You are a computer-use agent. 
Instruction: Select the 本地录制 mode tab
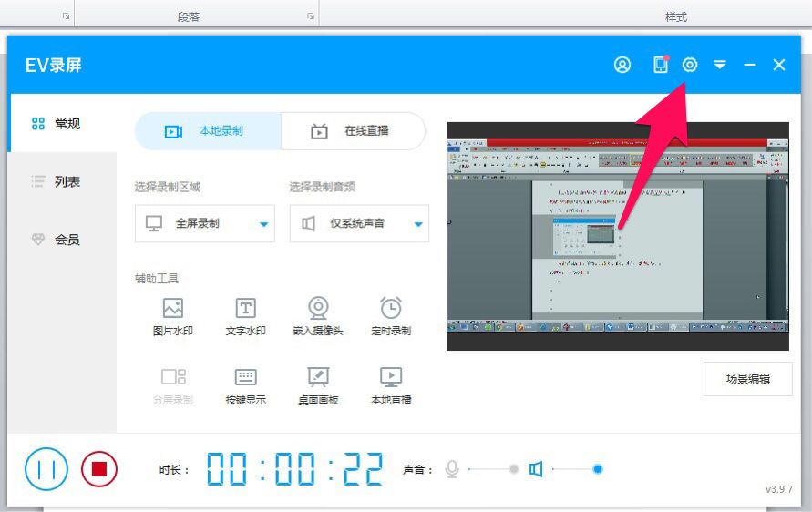(208, 131)
